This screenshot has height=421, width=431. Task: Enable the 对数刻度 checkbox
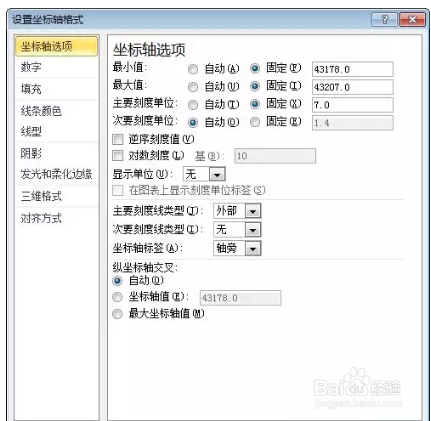tap(118, 155)
